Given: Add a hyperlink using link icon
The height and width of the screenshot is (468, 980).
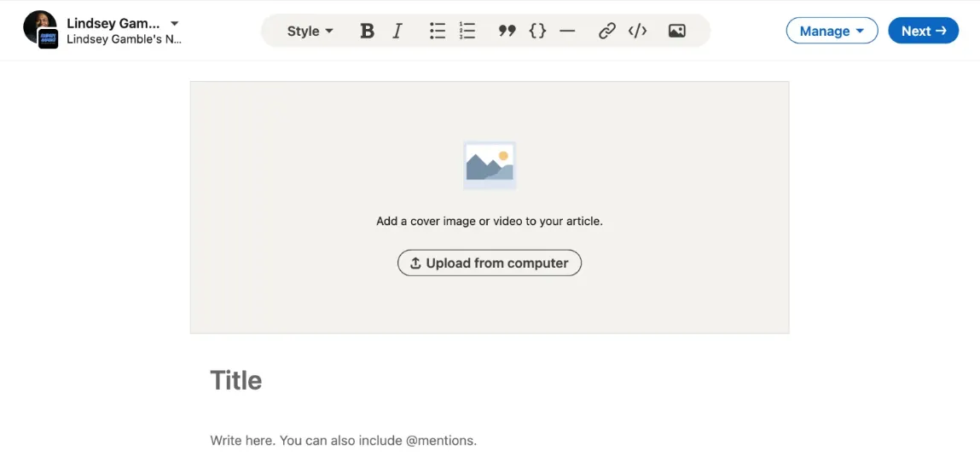Looking at the screenshot, I should (606, 32).
